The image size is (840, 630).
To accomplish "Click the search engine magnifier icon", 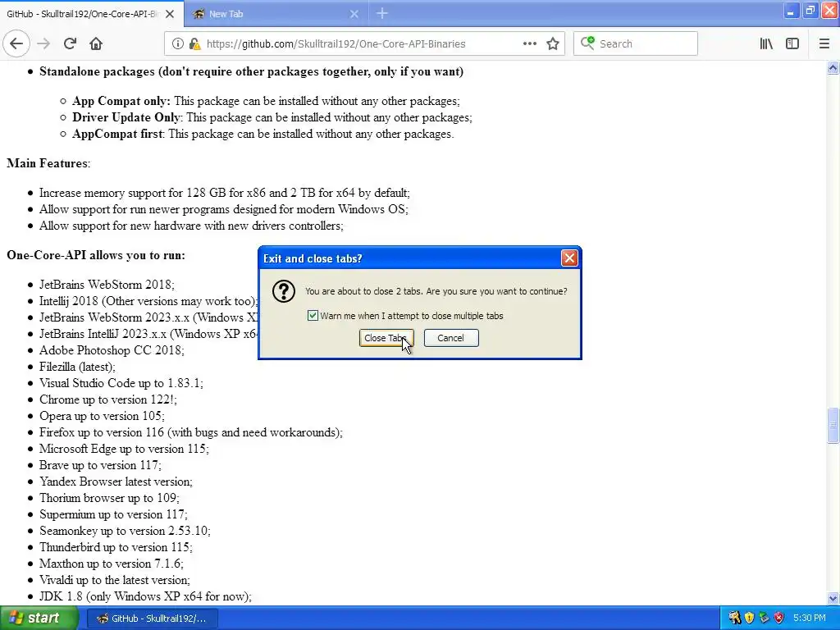I will point(587,43).
